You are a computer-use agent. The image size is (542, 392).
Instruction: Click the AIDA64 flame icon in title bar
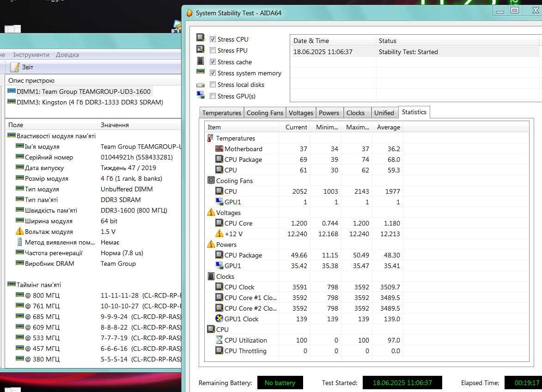tap(189, 13)
